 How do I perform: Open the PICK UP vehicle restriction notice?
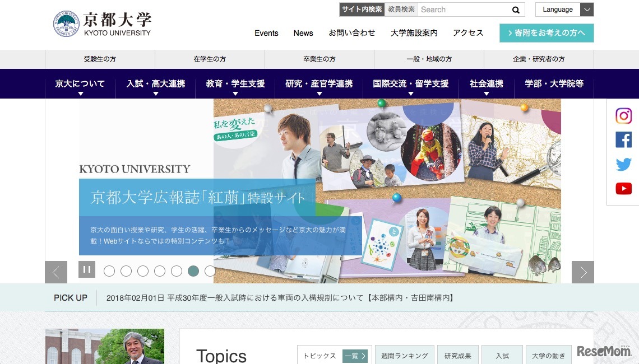(x=280, y=298)
